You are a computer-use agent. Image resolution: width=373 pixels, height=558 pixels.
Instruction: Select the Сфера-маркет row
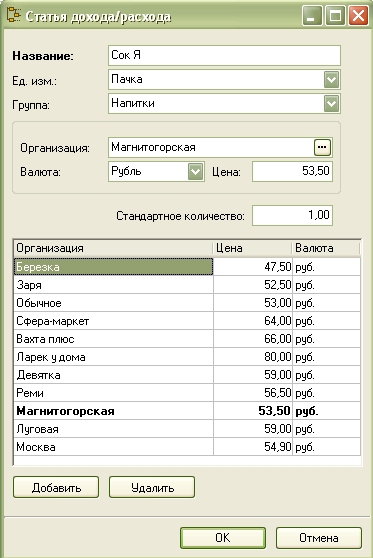point(187,321)
